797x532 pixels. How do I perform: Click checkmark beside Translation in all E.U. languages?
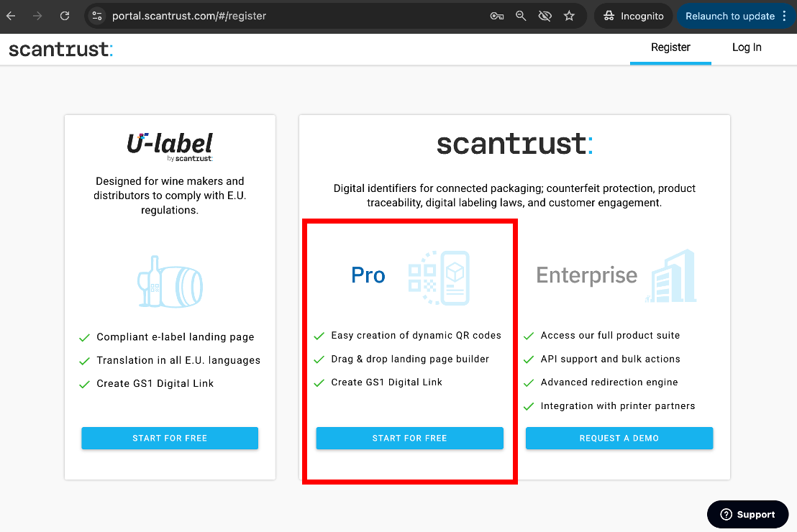(x=84, y=361)
